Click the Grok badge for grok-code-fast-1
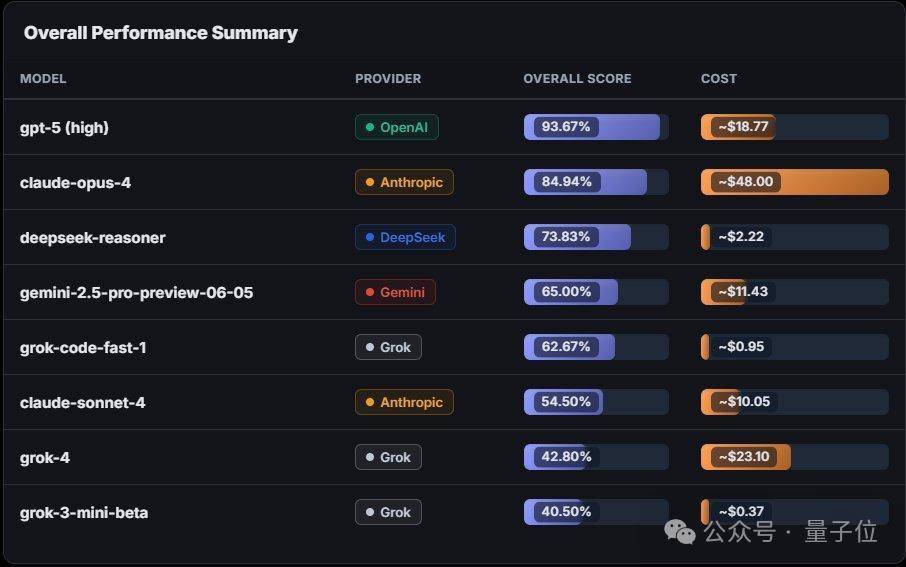Image resolution: width=906 pixels, height=567 pixels. point(388,347)
